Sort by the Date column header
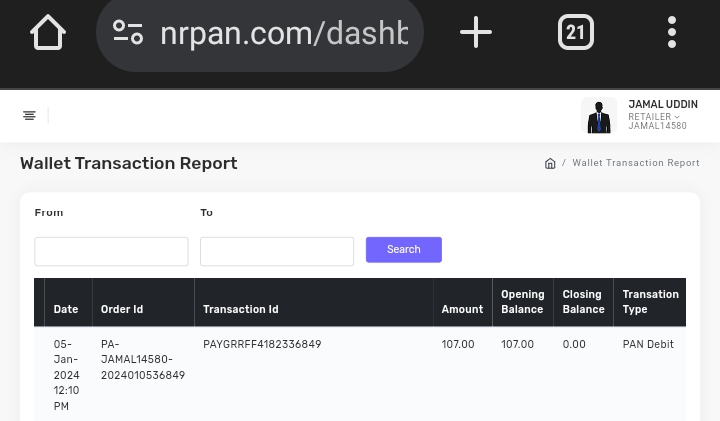The image size is (720, 421). 66,309
